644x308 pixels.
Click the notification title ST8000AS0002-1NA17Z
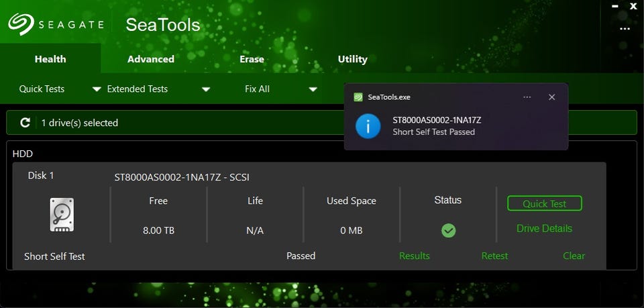(x=437, y=120)
